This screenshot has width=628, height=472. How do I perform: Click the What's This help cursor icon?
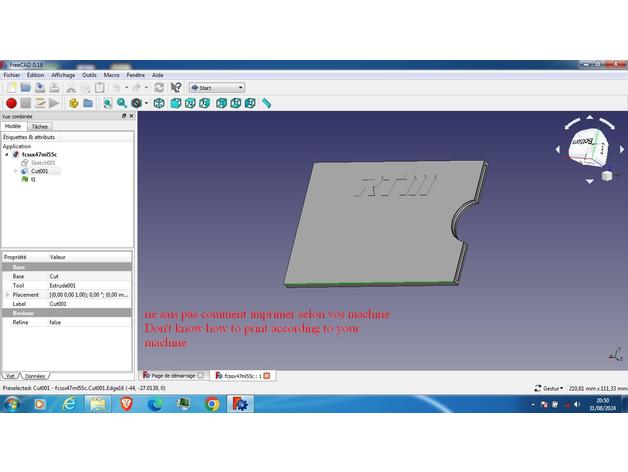pos(175,88)
